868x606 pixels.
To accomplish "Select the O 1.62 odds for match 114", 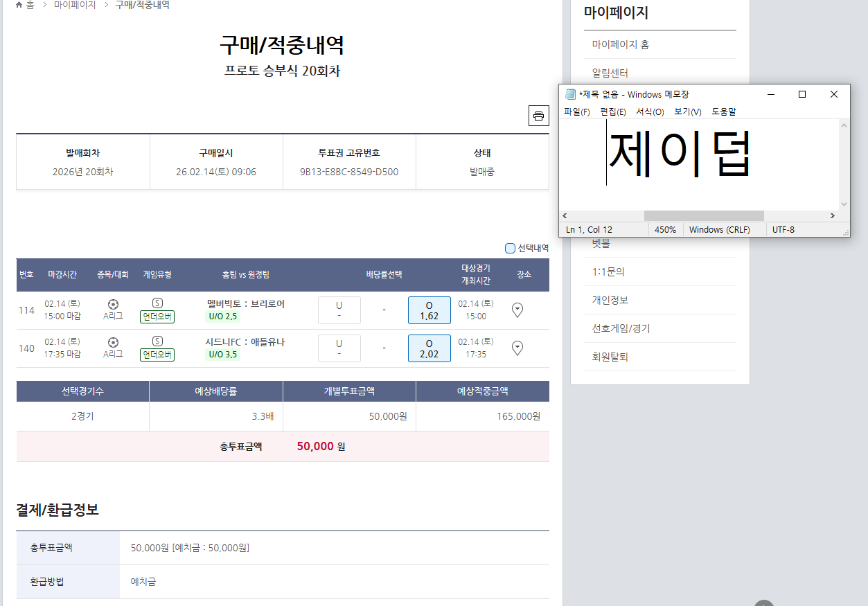I will [x=429, y=310].
